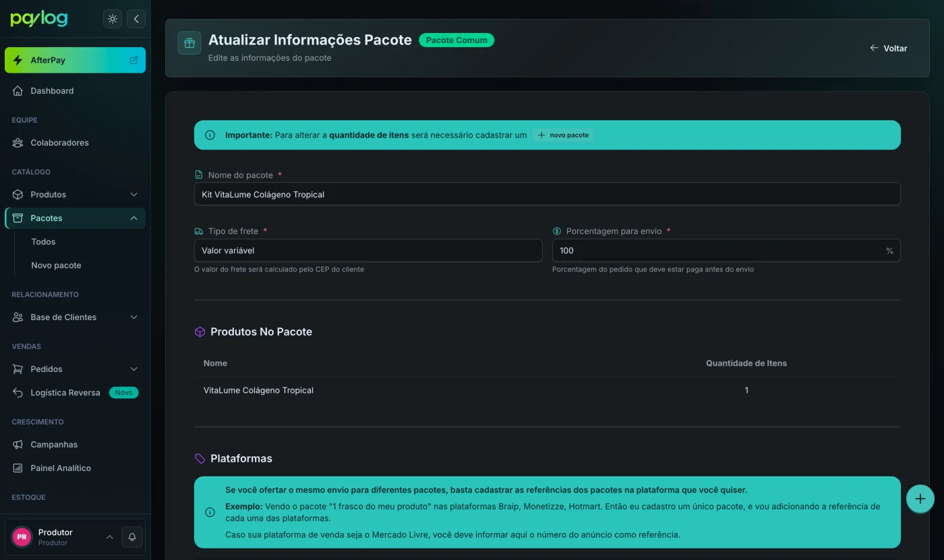Click the Pacotes archive icon
Image resolution: width=944 pixels, height=560 pixels.
pyautogui.click(x=18, y=218)
